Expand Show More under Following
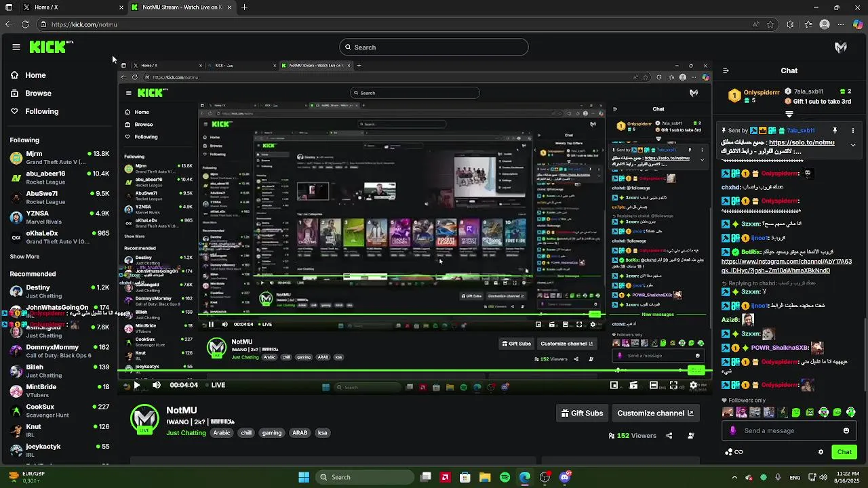The width and height of the screenshot is (868, 488). [x=24, y=257]
